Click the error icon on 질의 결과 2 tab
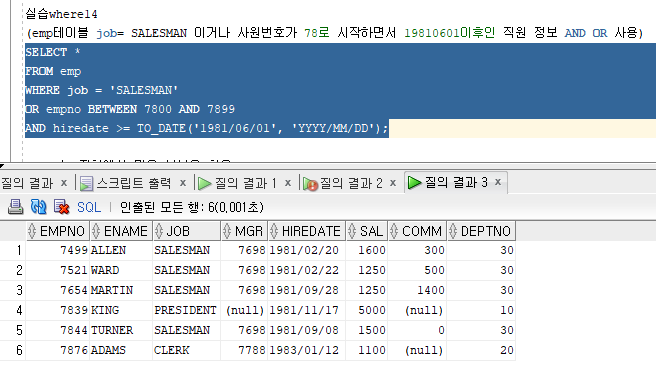The image size is (656, 374). click(x=310, y=184)
